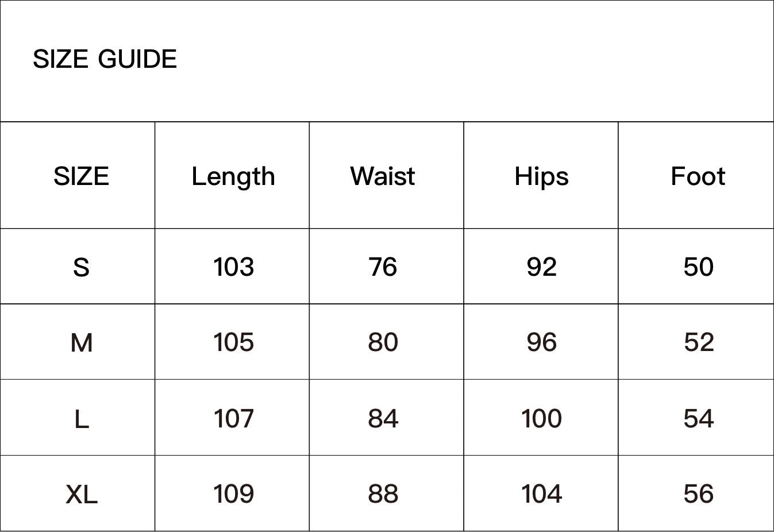Image resolution: width=774 pixels, height=532 pixels.
Task: Select the XL size row label
Action: 81,494
